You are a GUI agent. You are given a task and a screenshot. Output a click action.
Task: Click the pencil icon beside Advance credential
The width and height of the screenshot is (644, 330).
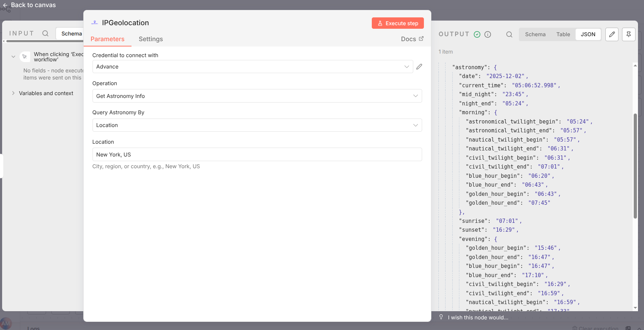(x=419, y=67)
